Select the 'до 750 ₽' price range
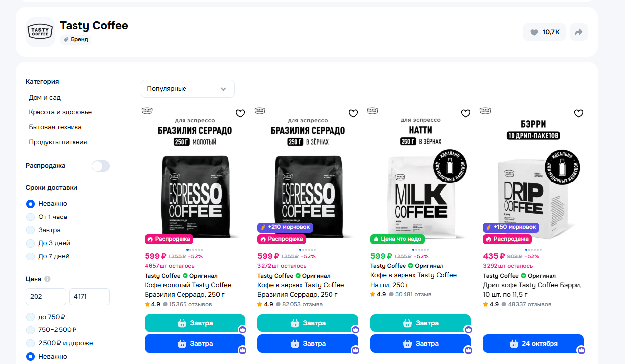Image resolution: width=625 pixels, height=364 pixels. [x=31, y=317]
